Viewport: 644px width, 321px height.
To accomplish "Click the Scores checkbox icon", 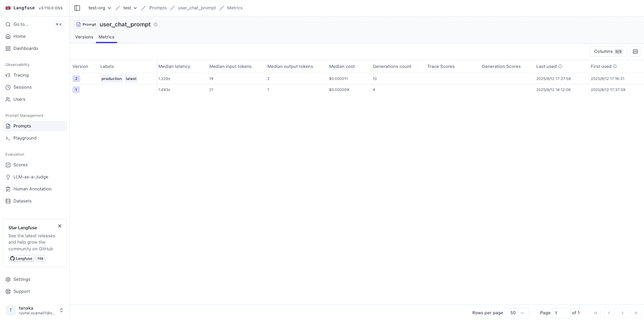I will [x=8, y=165].
